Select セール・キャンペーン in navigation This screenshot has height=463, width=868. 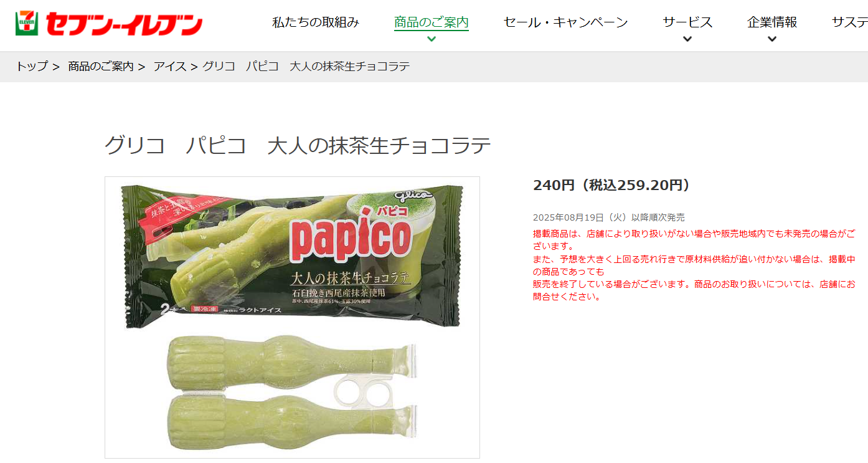[x=565, y=22]
